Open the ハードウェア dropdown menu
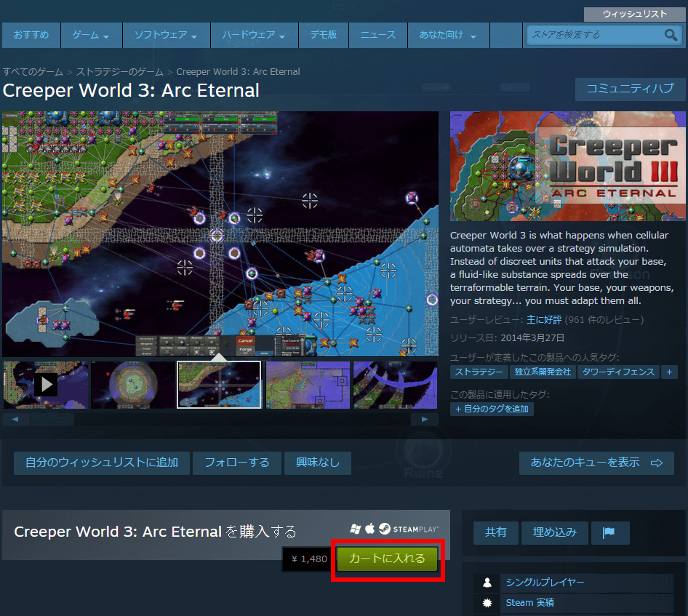Image resolution: width=688 pixels, height=616 pixels. pos(254,35)
